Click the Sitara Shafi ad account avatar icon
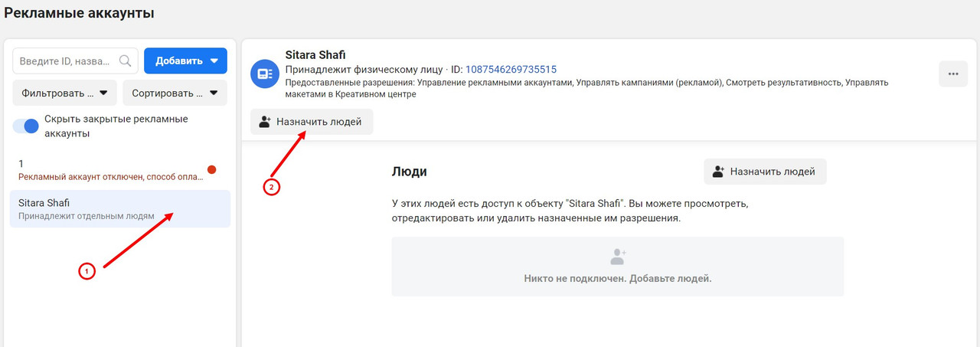 point(265,74)
